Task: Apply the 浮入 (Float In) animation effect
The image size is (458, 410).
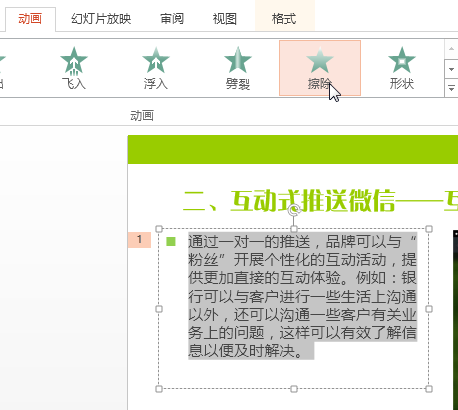Action: click(156, 68)
